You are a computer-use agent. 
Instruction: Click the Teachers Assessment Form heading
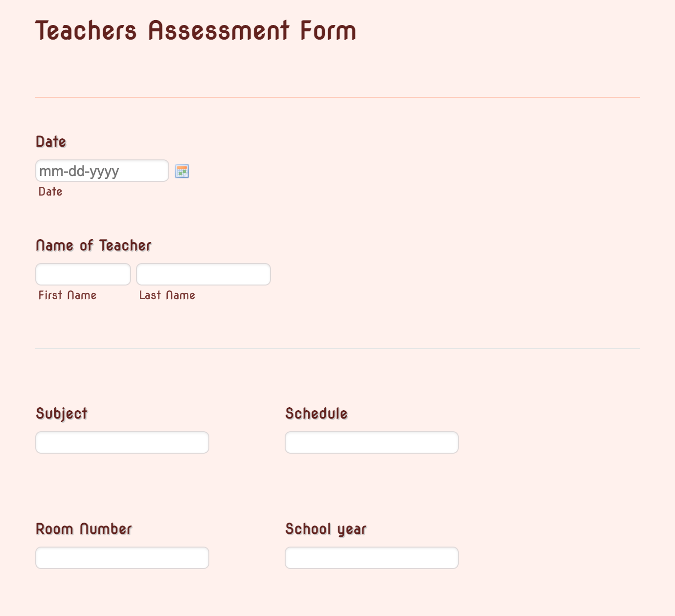[x=196, y=30]
